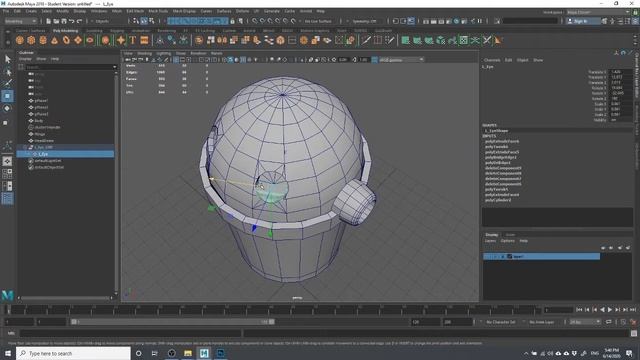Pick the Select tool arrow in toolbox
The height and width of the screenshot is (360, 640).
click(7, 59)
